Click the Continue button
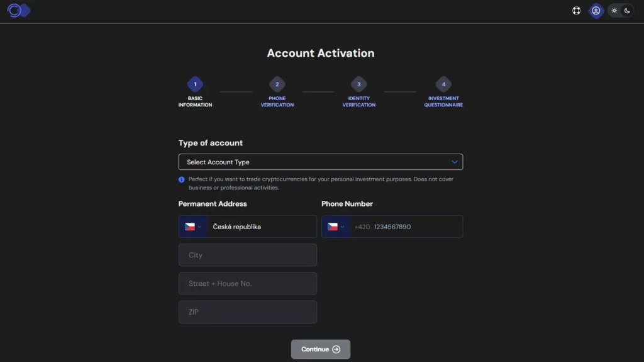The height and width of the screenshot is (362, 644). [320, 349]
